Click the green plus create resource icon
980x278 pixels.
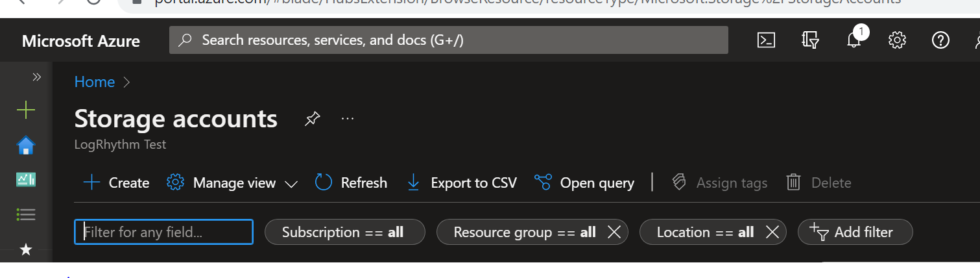tap(26, 110)
